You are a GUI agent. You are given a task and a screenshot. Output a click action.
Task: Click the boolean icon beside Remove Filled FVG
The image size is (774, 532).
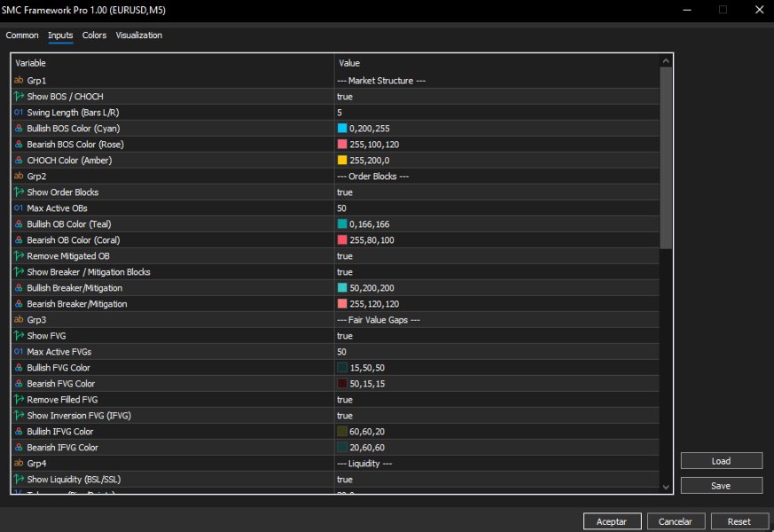click(19, 399)
